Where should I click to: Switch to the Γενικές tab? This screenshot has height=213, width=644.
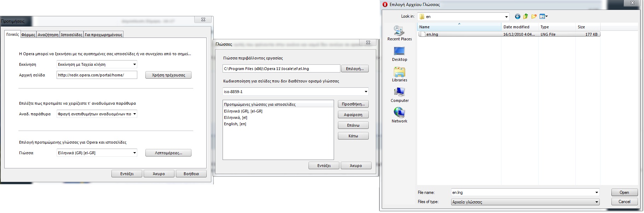[12, 34]
